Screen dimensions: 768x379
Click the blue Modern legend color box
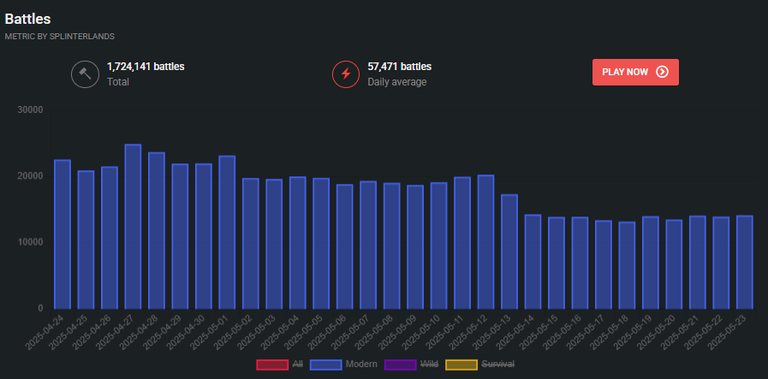(326, 365)
